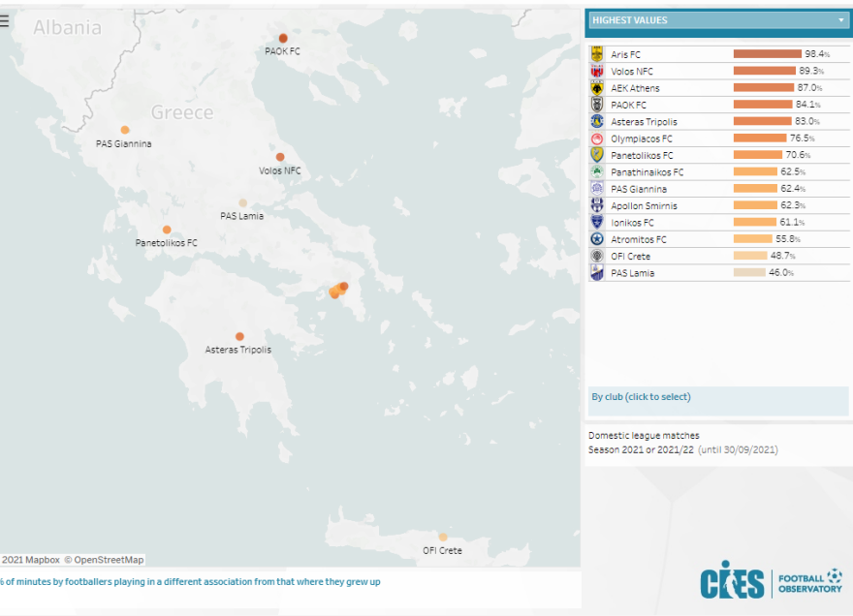Click the Aris FC club crest
This screenshot has width=853, height=616.
pos(597,54)
